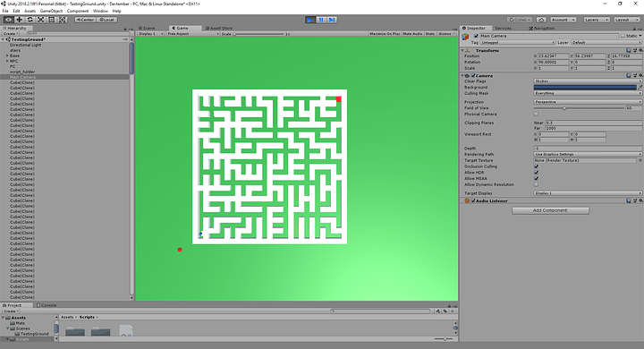The image size is (644, 349).
Task: Click Project search by type icon
Action: (438, 311)
